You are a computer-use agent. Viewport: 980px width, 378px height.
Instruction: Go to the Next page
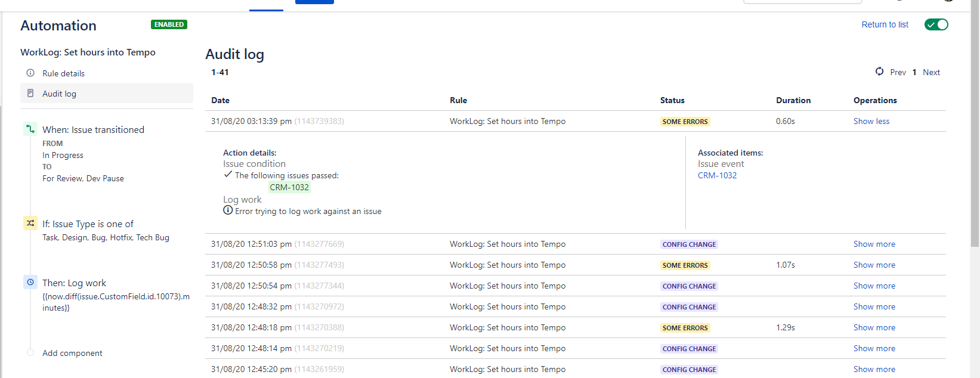[931, 72]
